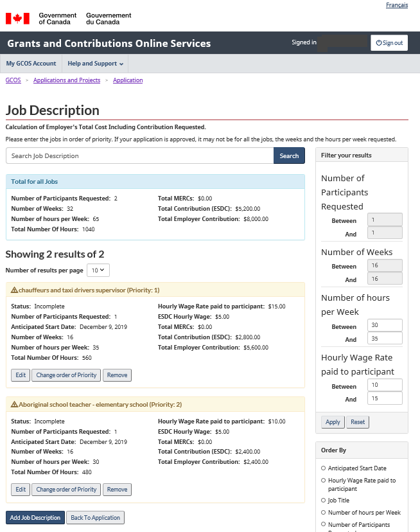
Task: Open the results per page dropdown
Action: pos(98,270)
